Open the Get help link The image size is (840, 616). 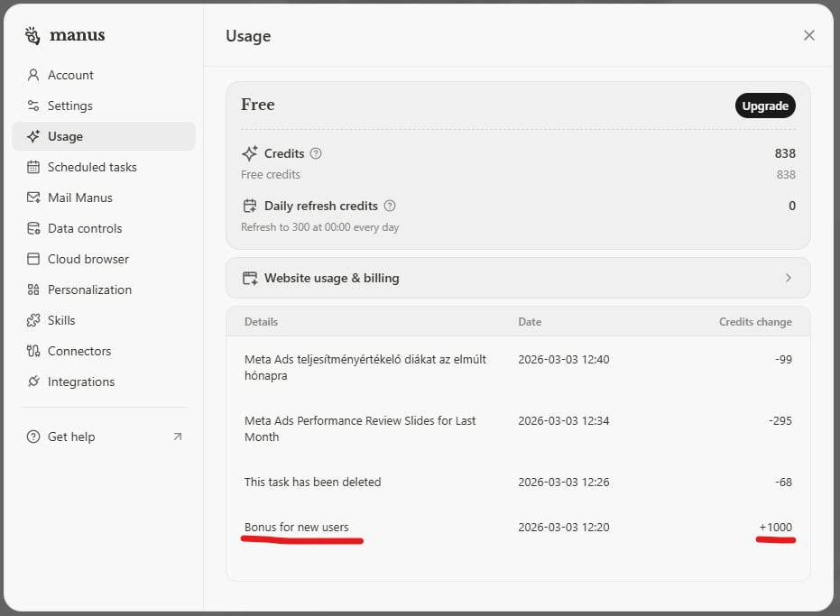click(71, 437)
